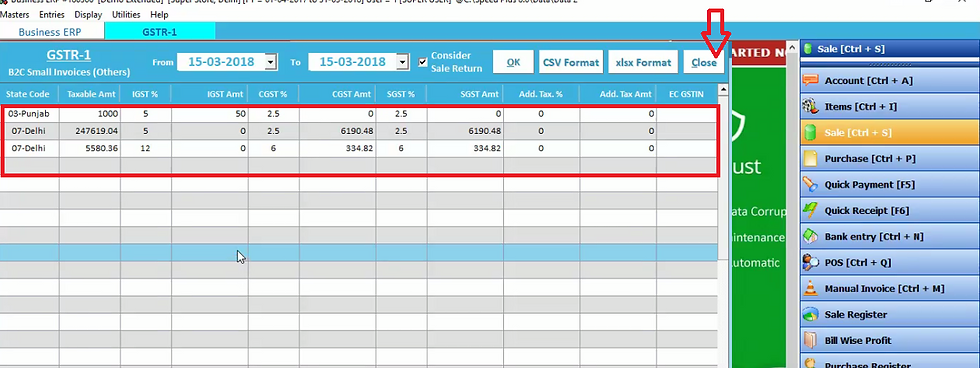
Task: Select taxable amount 1000 cell
Action: click(90, 114)
